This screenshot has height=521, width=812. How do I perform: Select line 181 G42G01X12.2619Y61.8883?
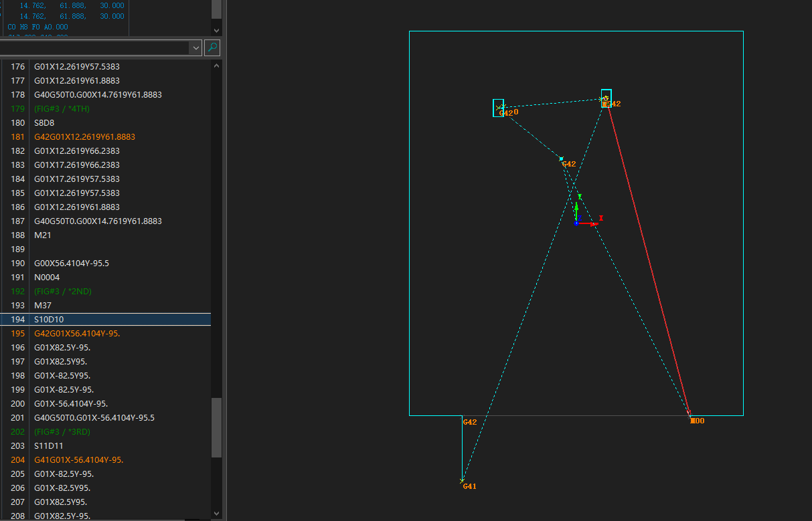pyautogui.click(x=84, y=136)
